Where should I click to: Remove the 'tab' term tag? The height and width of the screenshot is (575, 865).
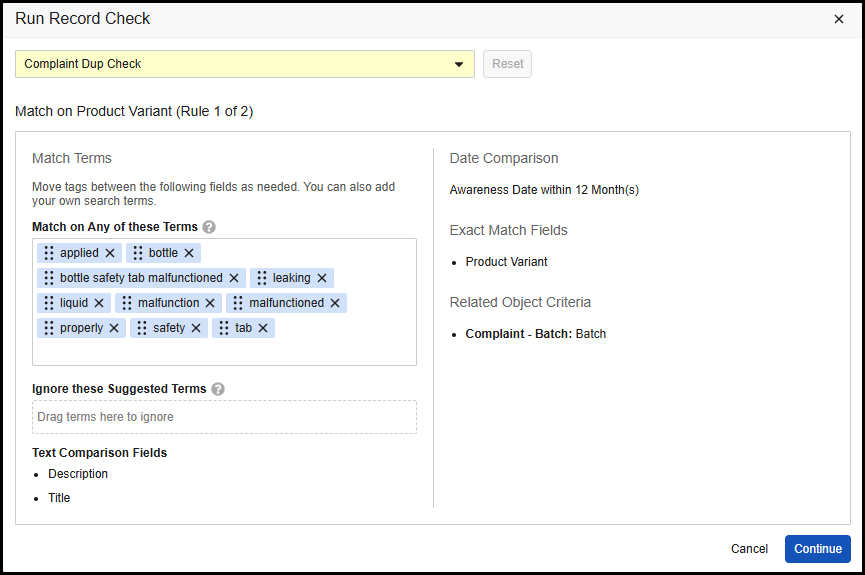263,328
